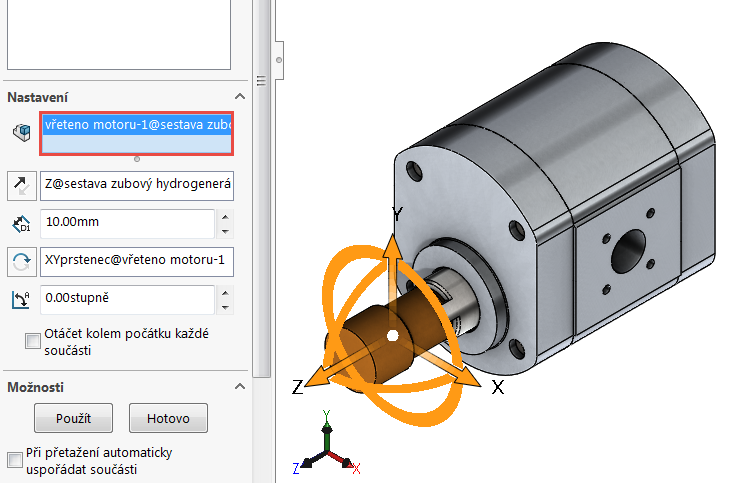Click the empty list box above Nastavení

(x=119, y=34)
